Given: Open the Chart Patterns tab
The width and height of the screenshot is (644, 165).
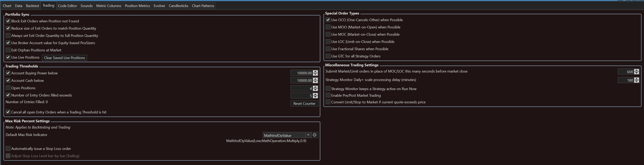Looking at the screenshot, I should [x=203, y=6].
